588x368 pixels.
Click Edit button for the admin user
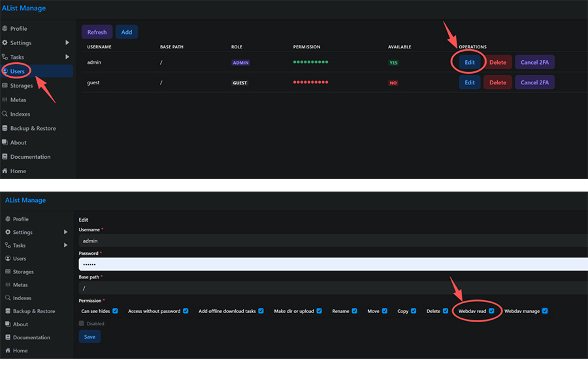click(x=469, y=62)
